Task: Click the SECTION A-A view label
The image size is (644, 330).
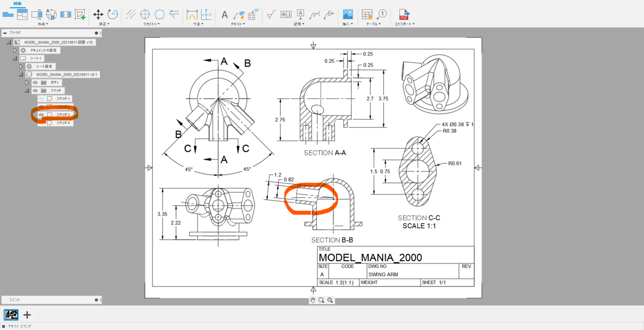Action: pos(325,153)
